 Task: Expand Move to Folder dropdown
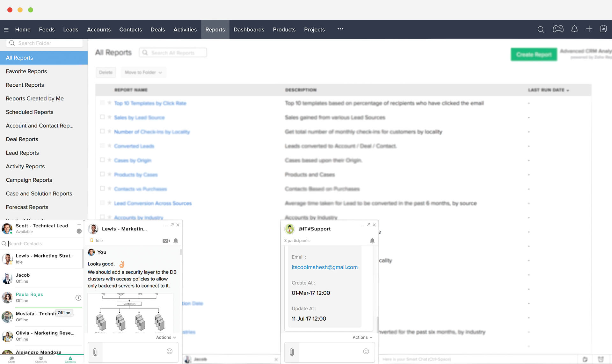point(143,72)
